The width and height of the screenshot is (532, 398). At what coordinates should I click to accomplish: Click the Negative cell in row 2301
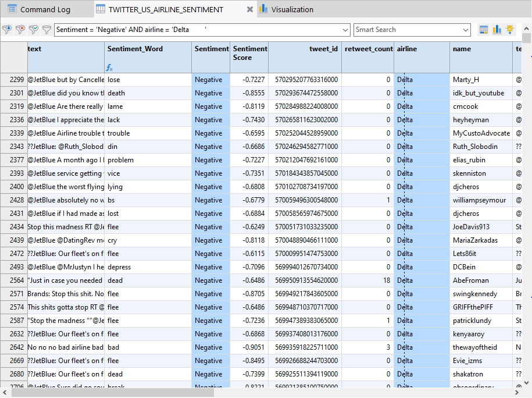(210, 93)
